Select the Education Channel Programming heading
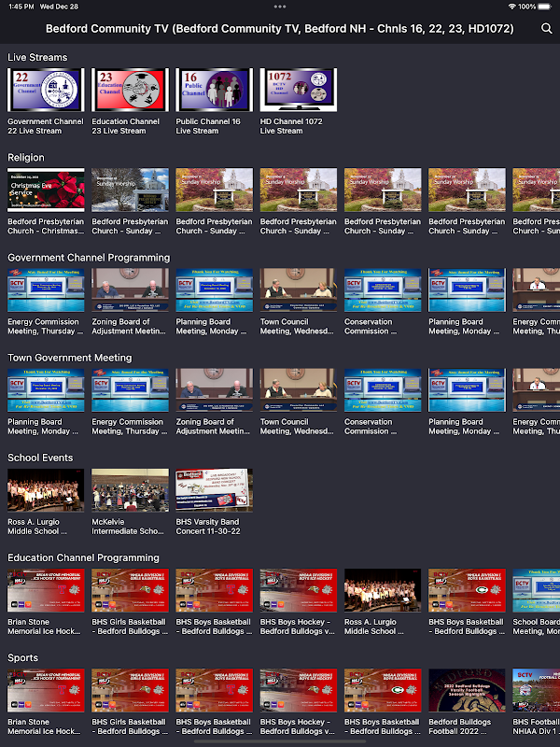This screenshot has width=560, height=747. (x=83, y=557)
